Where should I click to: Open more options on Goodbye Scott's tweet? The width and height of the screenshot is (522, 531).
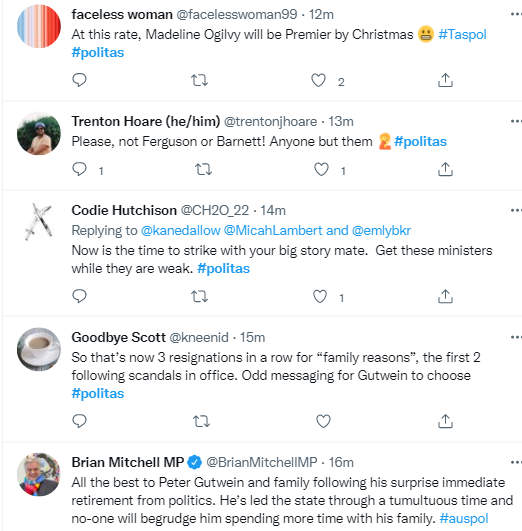(x=516, y=337)
